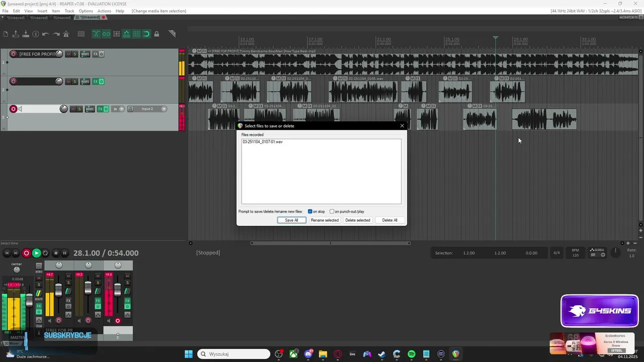Click the transport Pause button

pyautogui.click(x=65, y=253)
